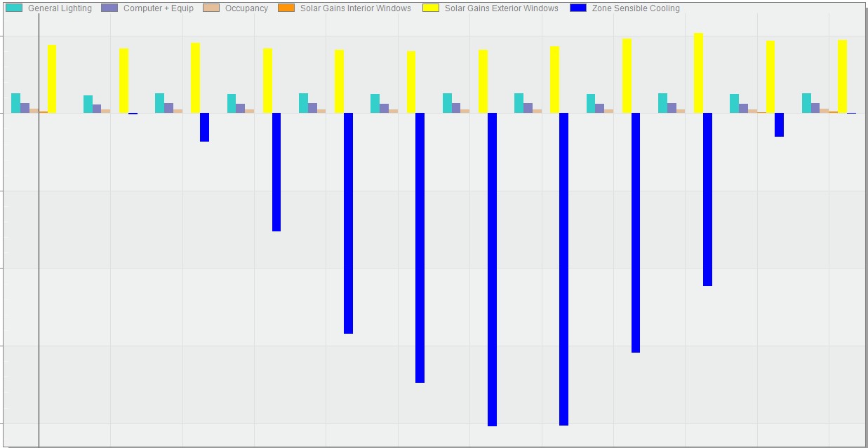The height and width of the screenshot is (448, 868).
Task: Pick the tan Occupancy legend swatch
Action: point(211,8)
